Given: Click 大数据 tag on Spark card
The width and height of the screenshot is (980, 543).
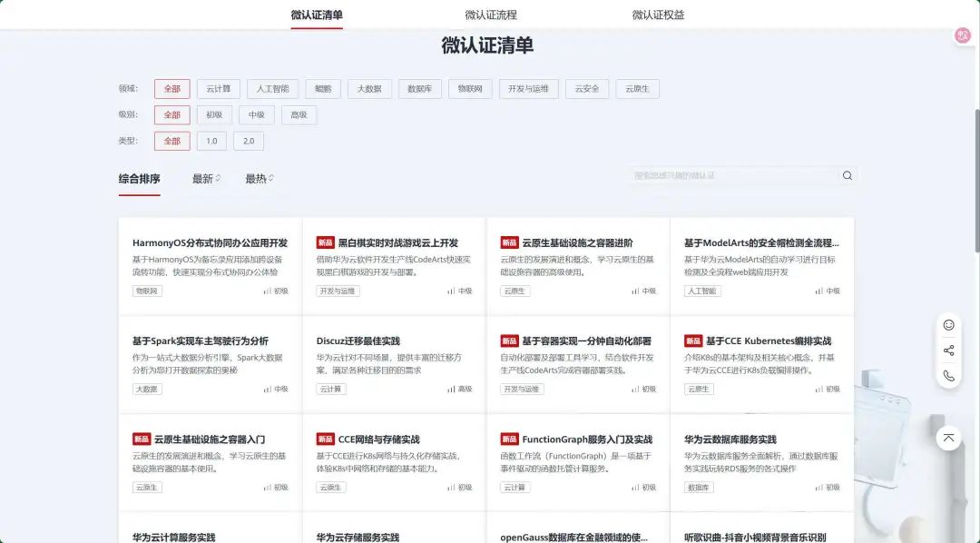Looking at the screenshot, I should point(147,390).
